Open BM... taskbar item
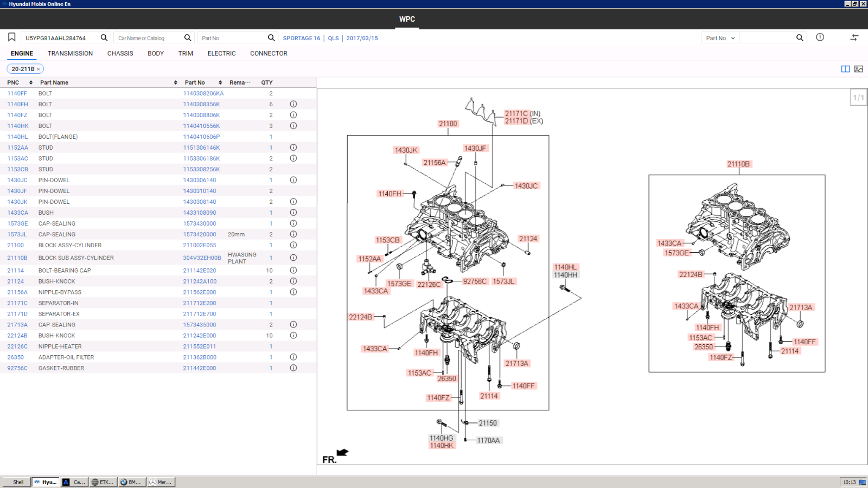This screenshot has width=868, height=488. pyautogui.click(x=131, y=482)
